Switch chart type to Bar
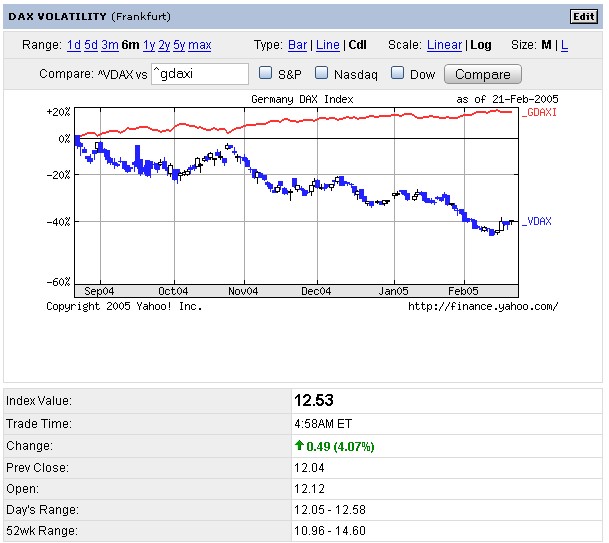Viewport: 609px width, 543px height. (x=298, y=45)
